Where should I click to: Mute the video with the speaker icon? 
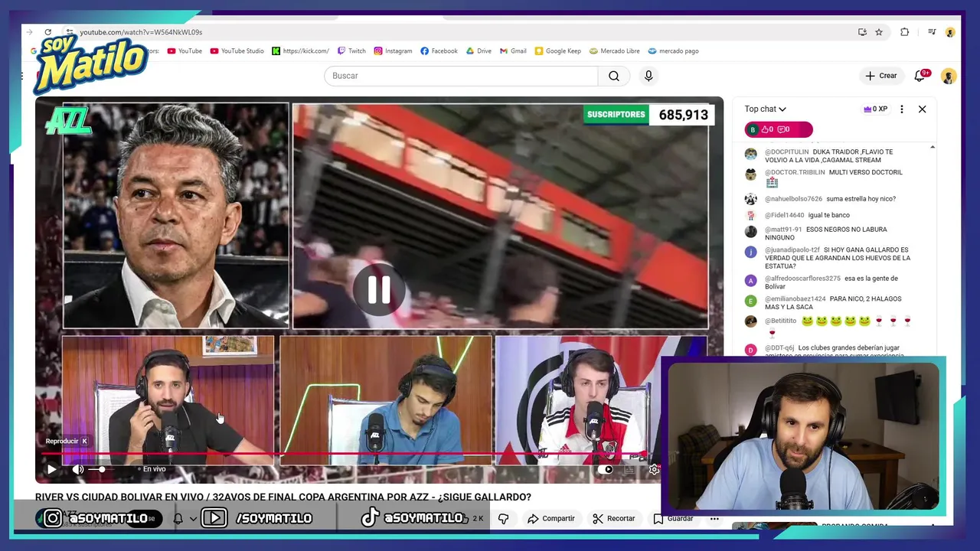77,469
